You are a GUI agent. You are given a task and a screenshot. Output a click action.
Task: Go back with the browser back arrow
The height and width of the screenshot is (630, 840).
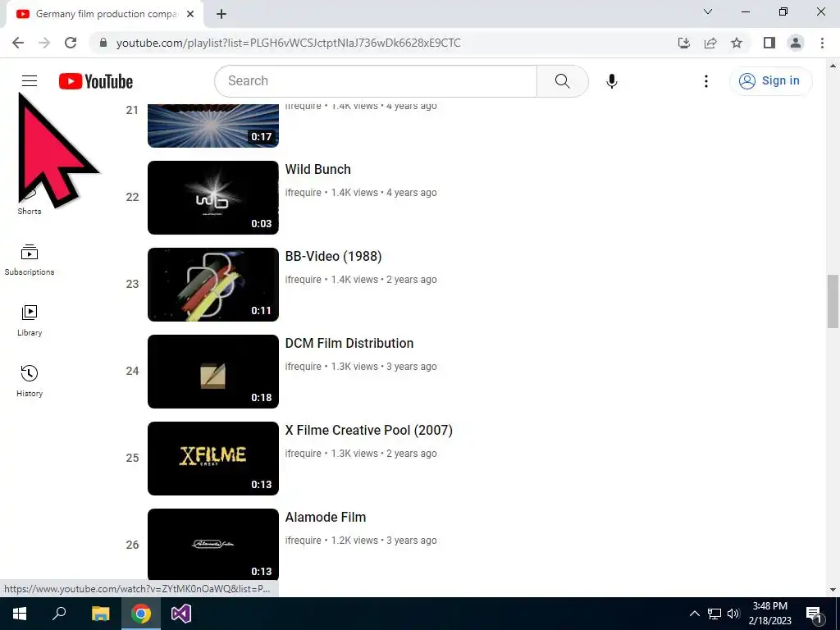pyautogui.click(x=18, y=43)
